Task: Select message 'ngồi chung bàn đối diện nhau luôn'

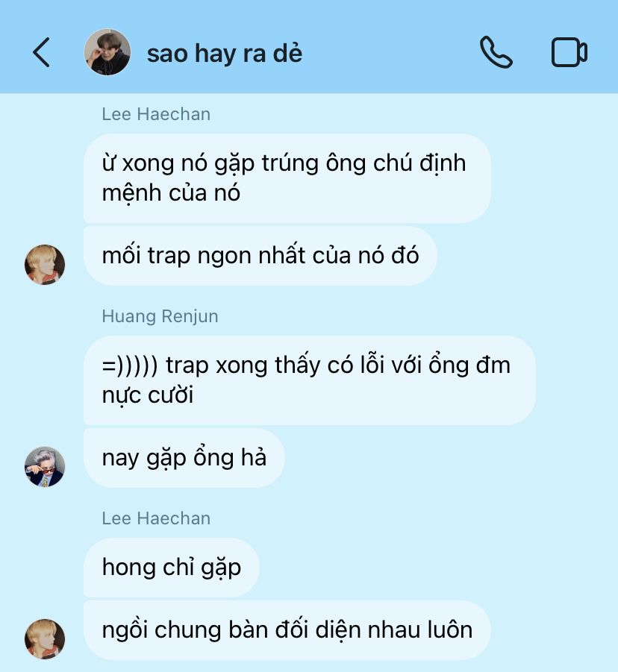Action: pyautogui.click(x=287, y=630)
